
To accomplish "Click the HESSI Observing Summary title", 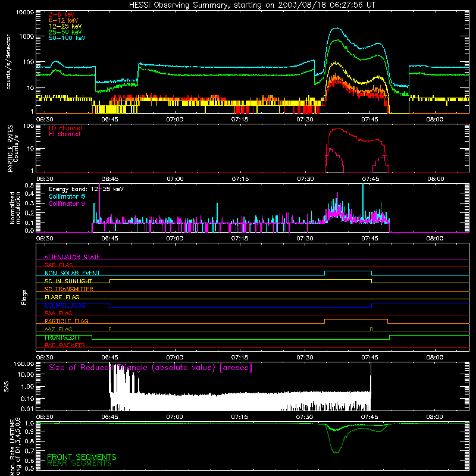I will [x=252, y=5].
